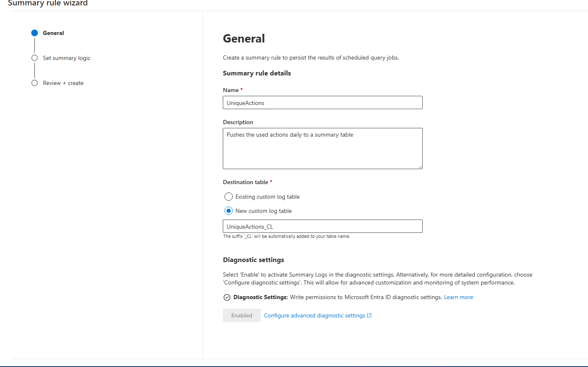Select the Existing custom log table radio
This screenshot has width=588, height=367.
point(229,197)
